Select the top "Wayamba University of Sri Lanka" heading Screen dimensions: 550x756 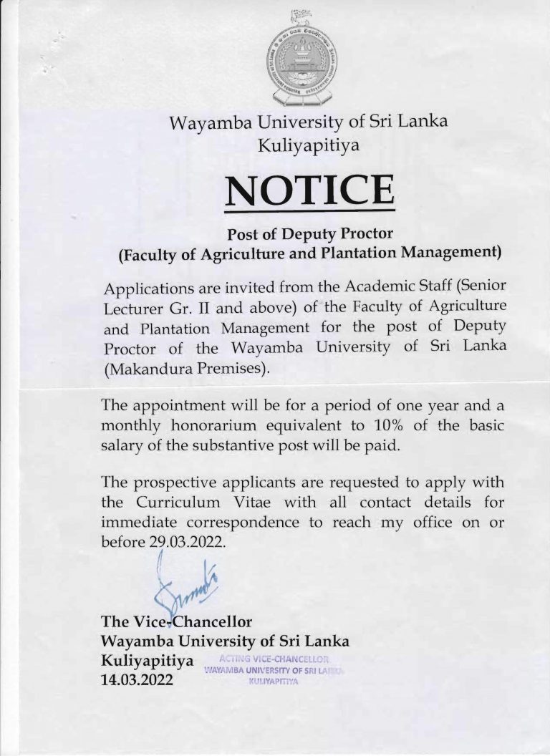coord(308,122)
